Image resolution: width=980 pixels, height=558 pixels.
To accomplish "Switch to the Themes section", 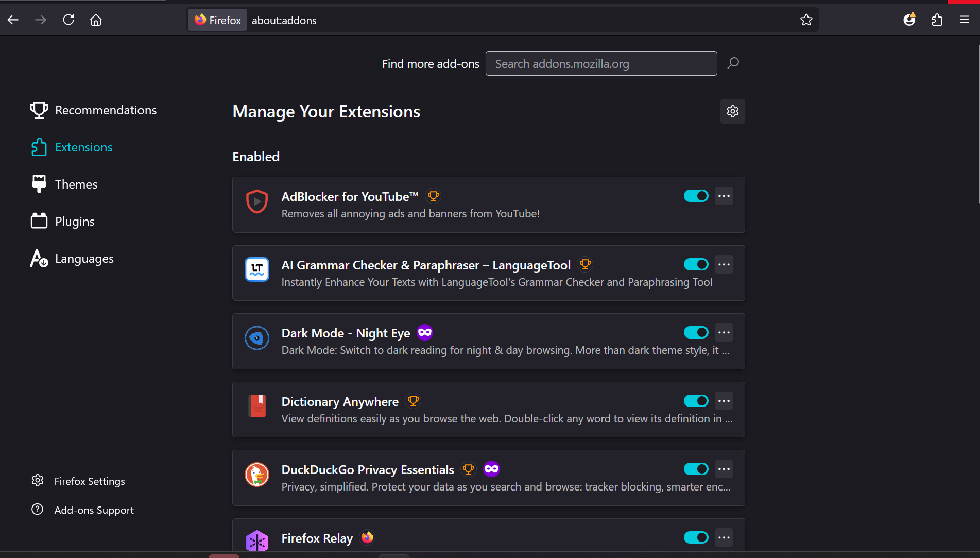I will (x=64, y=184).
